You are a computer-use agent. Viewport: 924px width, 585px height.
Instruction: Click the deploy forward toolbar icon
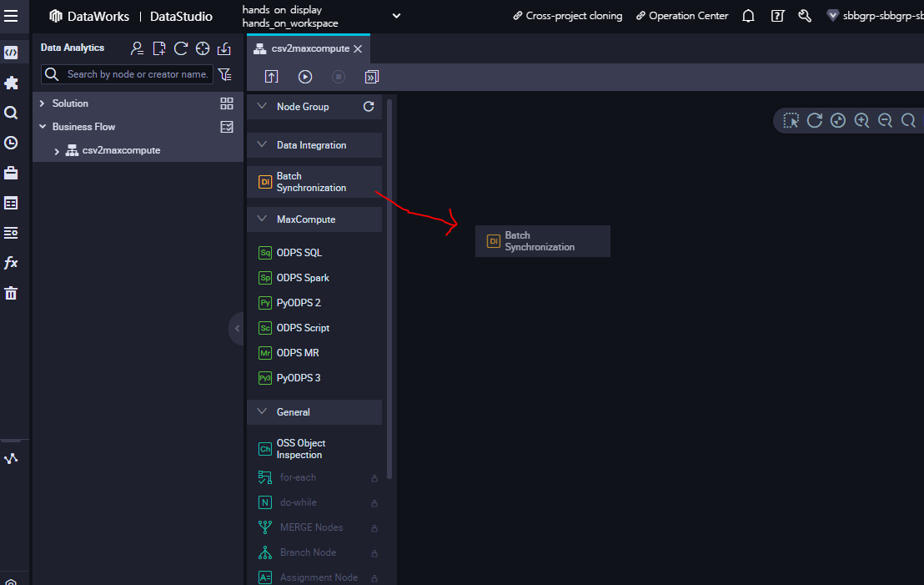pyautogui.click(x=372, y=77)
